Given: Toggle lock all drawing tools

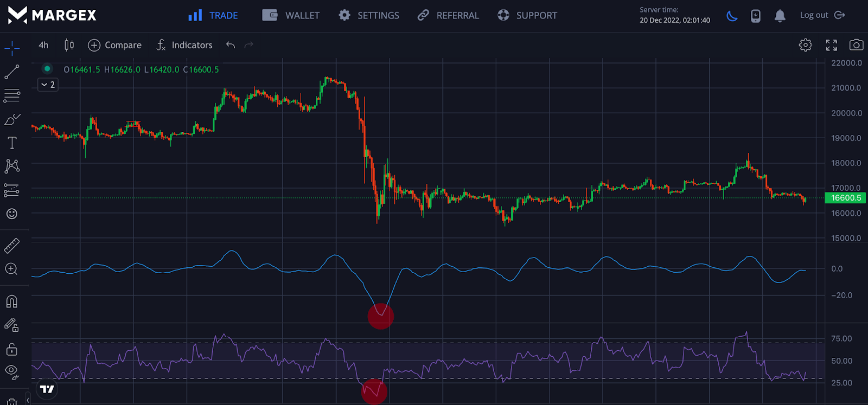Looking at the screenshot, I should coord(12,349).
